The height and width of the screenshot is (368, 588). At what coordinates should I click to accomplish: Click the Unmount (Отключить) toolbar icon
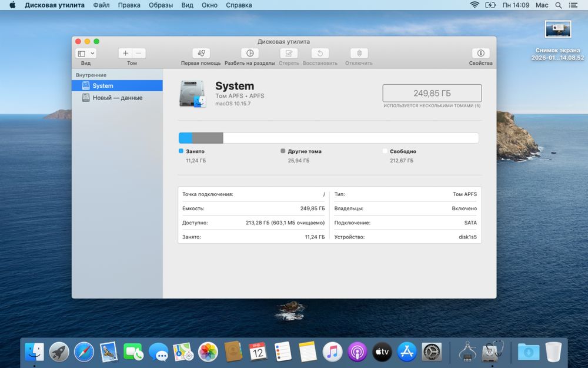coord(359,54)
